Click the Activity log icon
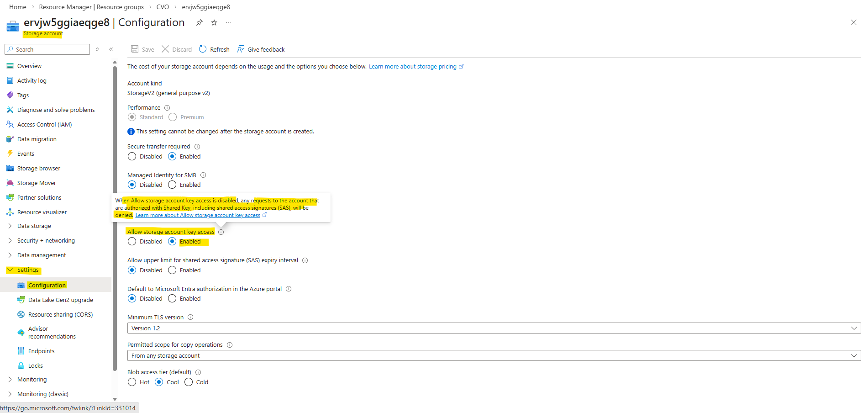 tap(10, 80)
